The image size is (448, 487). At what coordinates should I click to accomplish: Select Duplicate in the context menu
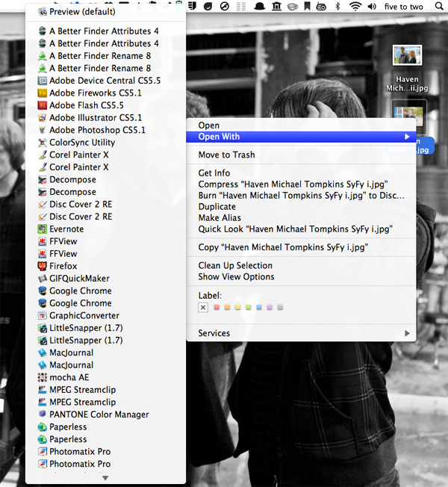point(301,207)
